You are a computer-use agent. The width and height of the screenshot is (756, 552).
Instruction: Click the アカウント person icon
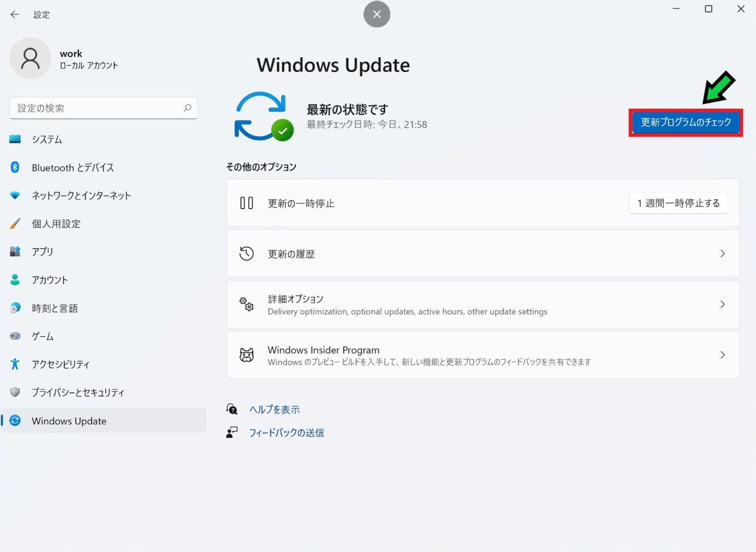(15, 280)
